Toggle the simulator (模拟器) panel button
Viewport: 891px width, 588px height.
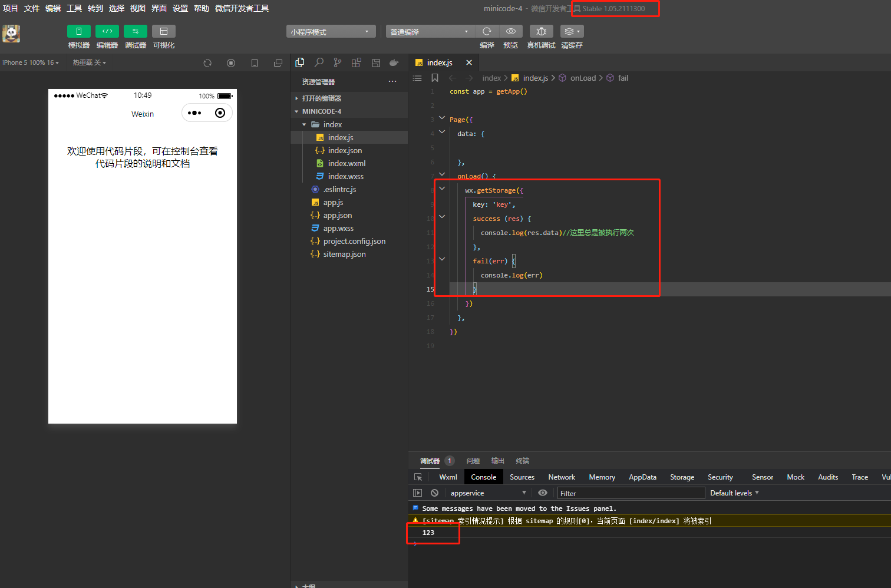pyautogui.click(x=79, y=31)
